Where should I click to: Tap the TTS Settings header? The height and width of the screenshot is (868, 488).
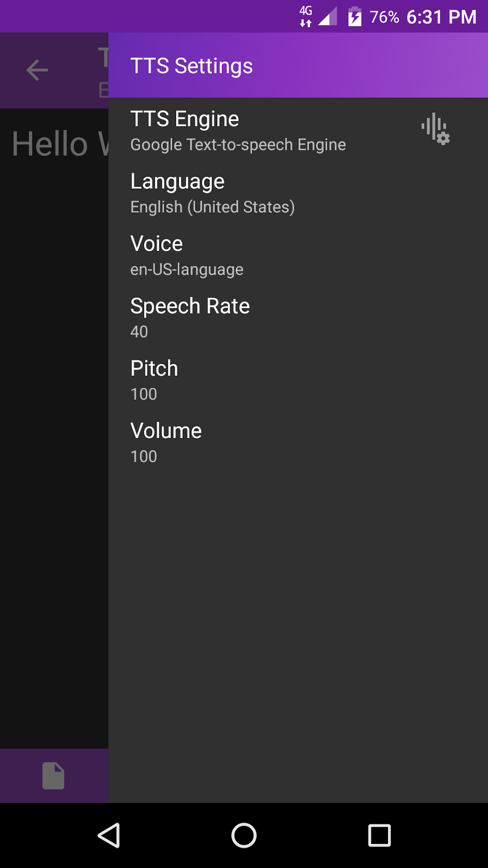click(x=191, y=66)
